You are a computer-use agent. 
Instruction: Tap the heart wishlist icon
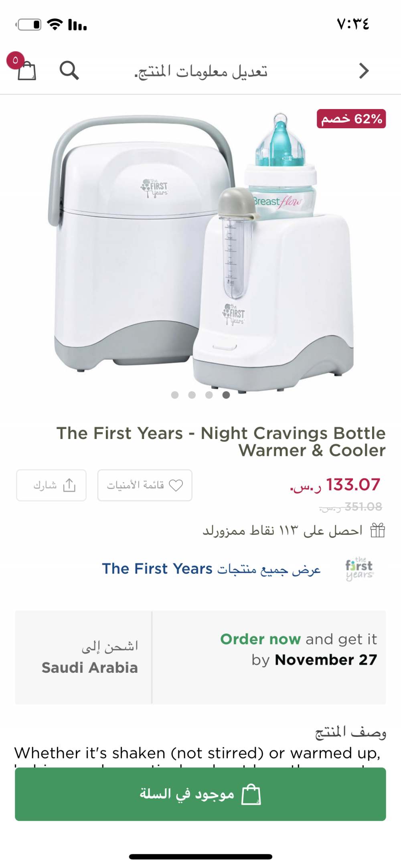pyautogui.click(x=176, y=485)
